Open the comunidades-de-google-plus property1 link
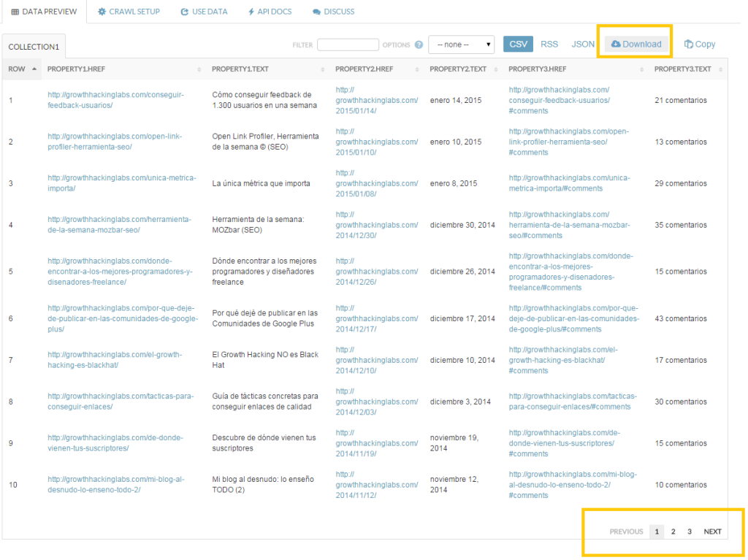 123,318
